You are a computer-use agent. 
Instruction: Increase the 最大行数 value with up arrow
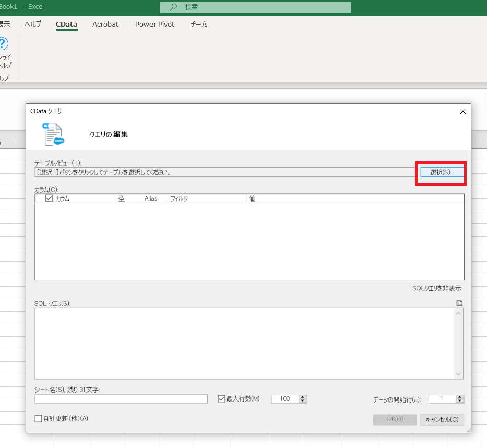tap(303, 397)
